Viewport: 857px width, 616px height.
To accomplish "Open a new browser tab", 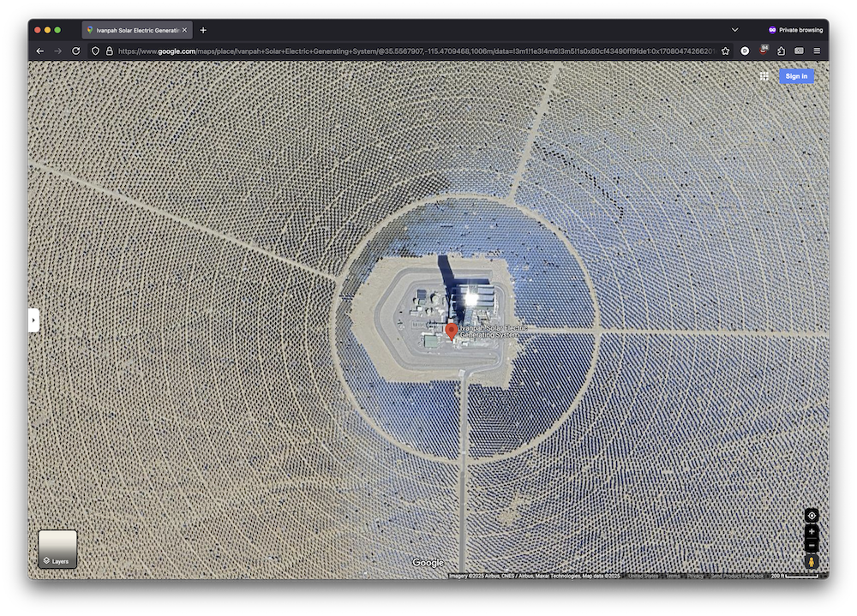I will click(203, 30).
